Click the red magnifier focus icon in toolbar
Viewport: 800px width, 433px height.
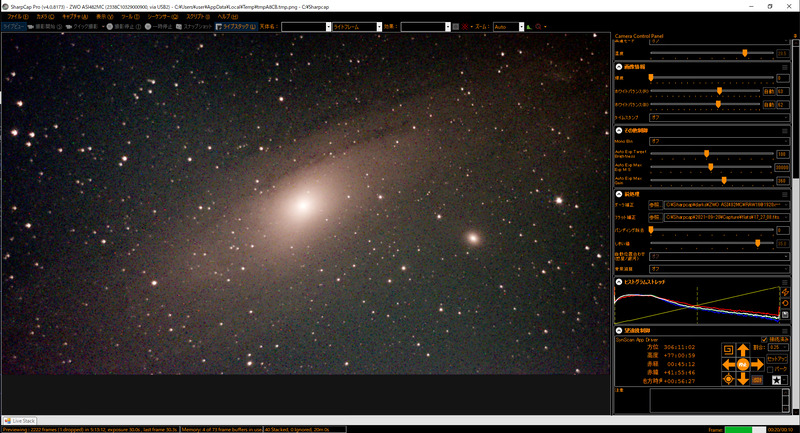click(538, 27)
